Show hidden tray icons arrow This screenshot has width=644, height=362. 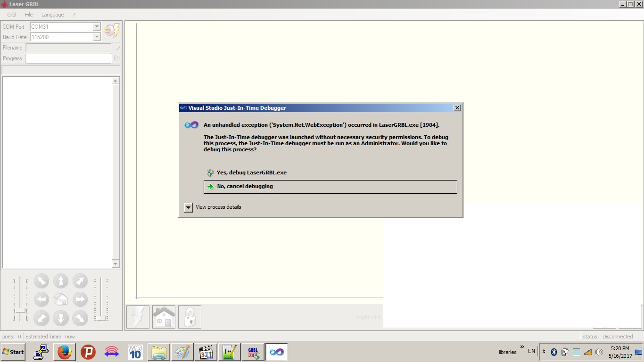click(x=544, y=352)
